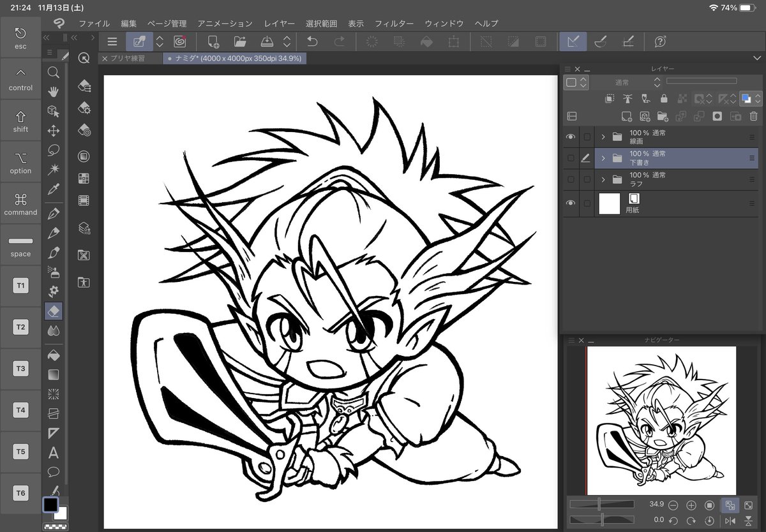
Task: Select the Blend water-drop tool
Action: click(54, 330)
